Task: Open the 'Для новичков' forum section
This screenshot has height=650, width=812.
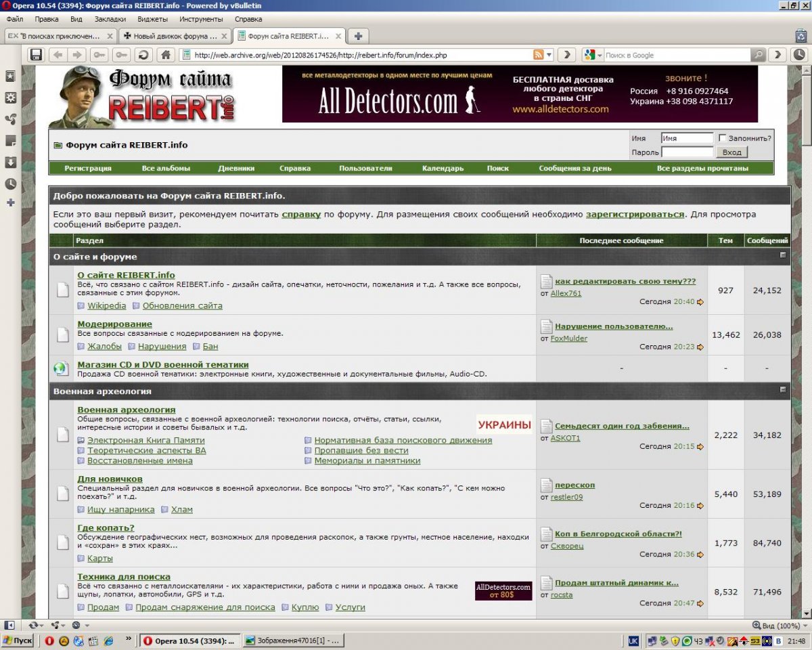Action: 110,479
